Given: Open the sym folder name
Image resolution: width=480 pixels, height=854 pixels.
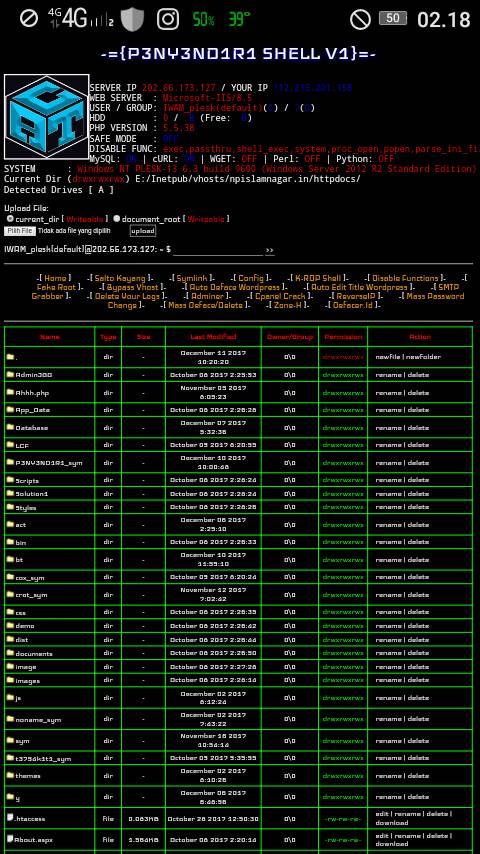Looking at the screenshot, I should 22,741.
